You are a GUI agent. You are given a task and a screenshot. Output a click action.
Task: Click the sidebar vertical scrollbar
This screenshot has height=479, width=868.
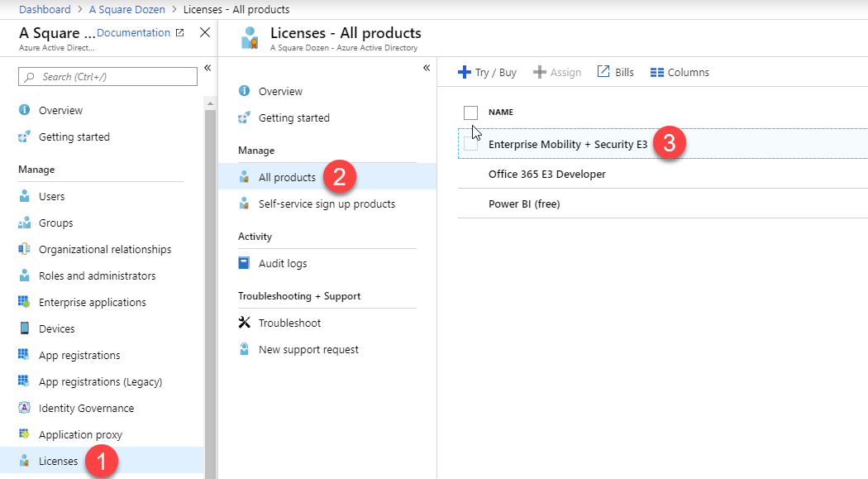[210, 290]
